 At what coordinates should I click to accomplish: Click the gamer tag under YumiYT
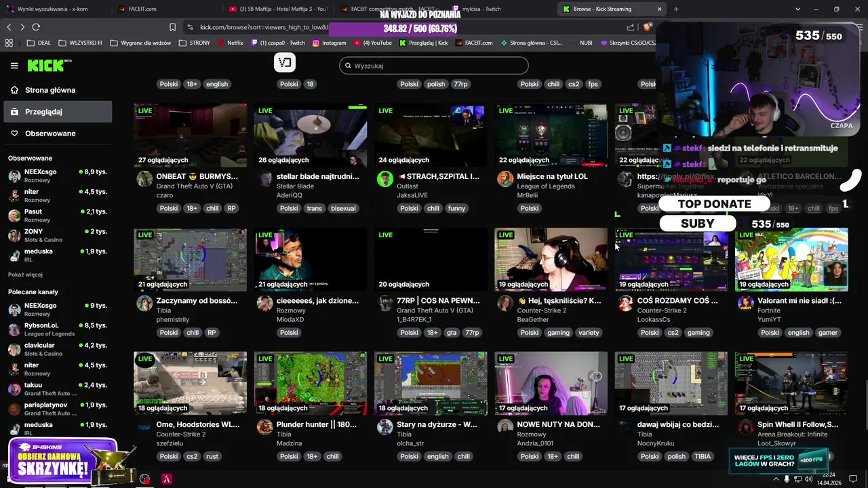tap(828, 333)
